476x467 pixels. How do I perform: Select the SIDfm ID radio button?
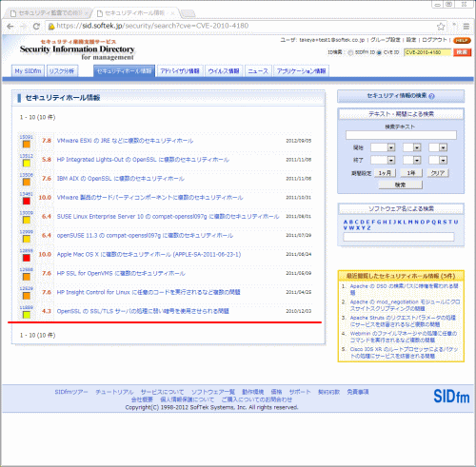350,52
